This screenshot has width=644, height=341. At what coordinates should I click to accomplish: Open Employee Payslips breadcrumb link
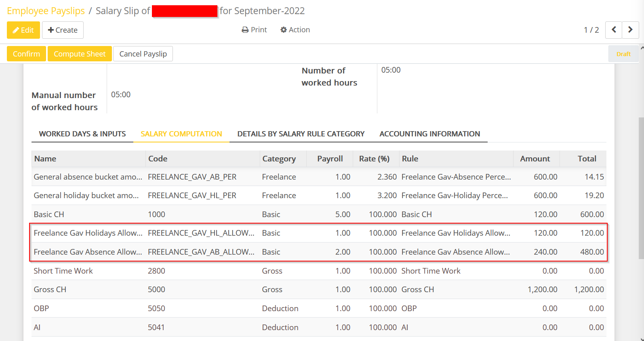(46, 11)
